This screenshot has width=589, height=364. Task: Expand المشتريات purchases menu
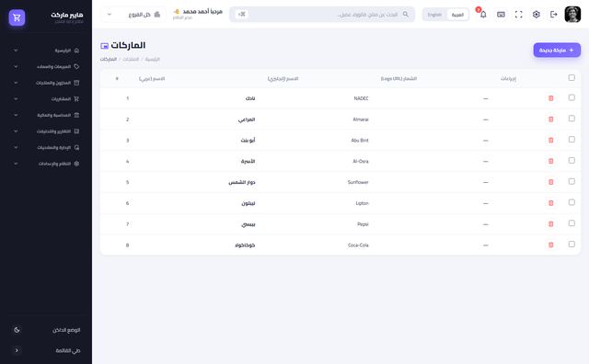pyautogui.click(x=46, y=99)
